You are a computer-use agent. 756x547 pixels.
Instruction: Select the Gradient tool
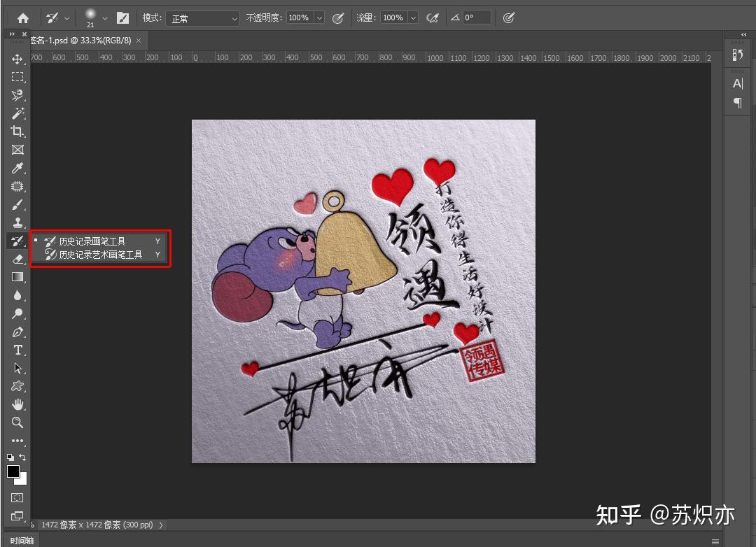point(17,277)
